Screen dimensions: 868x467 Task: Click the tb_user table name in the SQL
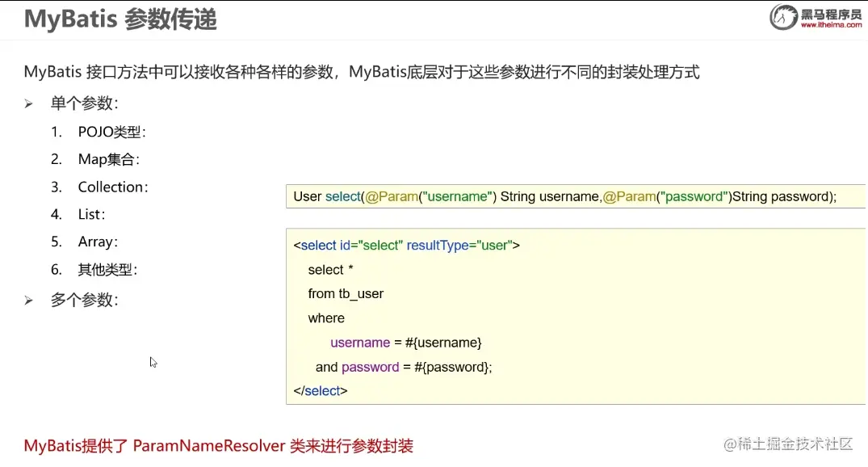[363, 293]
